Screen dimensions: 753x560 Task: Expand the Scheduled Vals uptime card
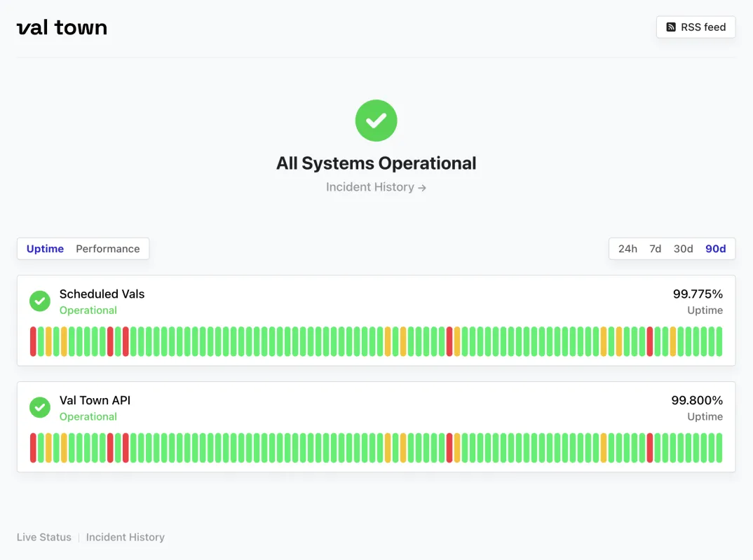(x=376, y=320)
